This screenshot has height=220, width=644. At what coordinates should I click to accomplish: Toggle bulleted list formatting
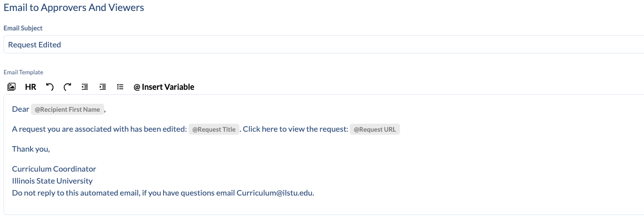[120, 87]
